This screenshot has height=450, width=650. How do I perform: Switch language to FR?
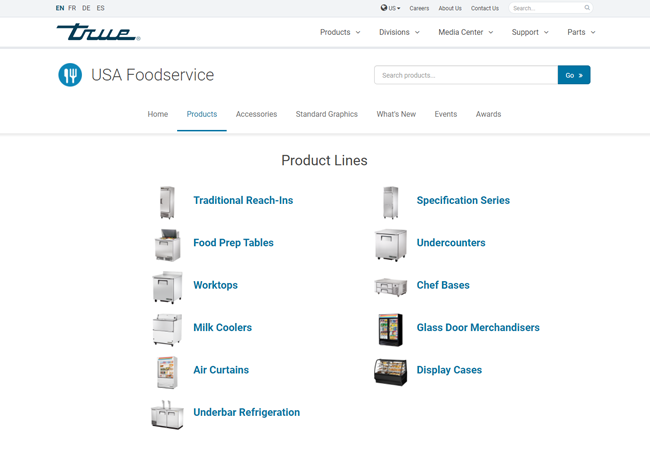[x=72, y=8]
